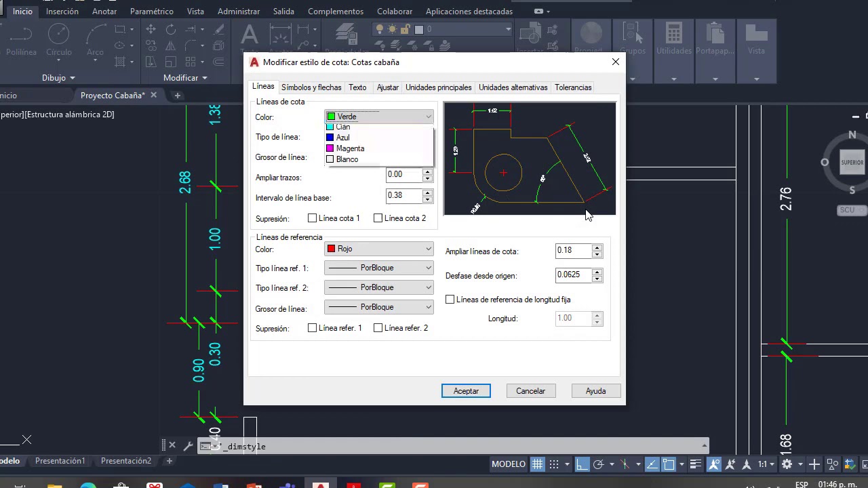Expand the Modificar panel flyout
The height and width of the screenshot is (488, 868).
[184, 78]
